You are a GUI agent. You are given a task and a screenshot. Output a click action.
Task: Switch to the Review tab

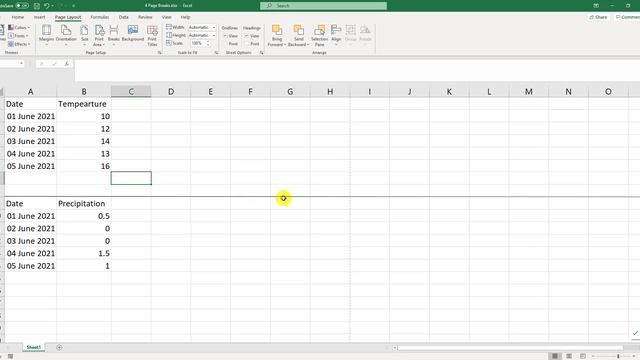[x=145, y=17]
